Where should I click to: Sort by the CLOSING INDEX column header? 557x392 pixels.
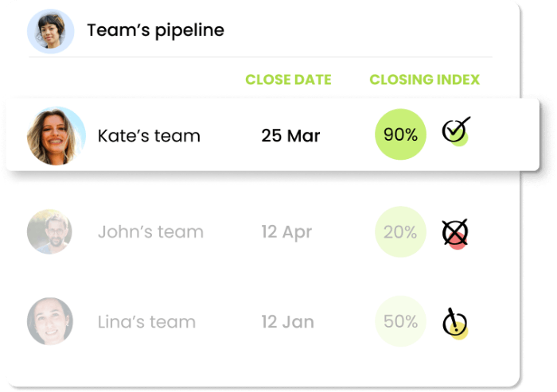(x=424, y=80)
